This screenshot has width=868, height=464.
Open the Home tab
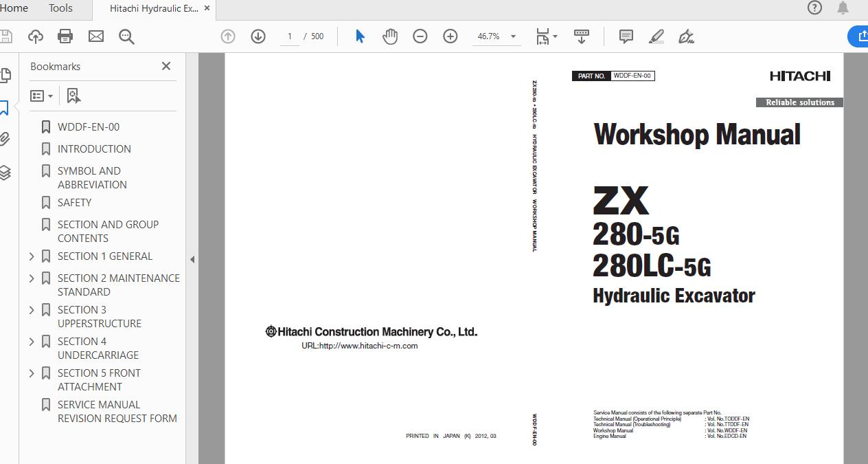point(14,8)
